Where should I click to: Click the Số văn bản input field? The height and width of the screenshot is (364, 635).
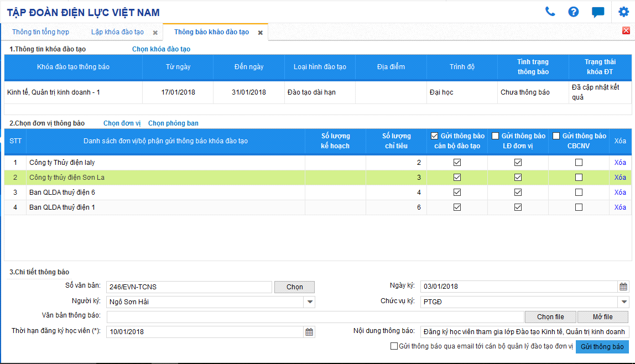point(189,287)
